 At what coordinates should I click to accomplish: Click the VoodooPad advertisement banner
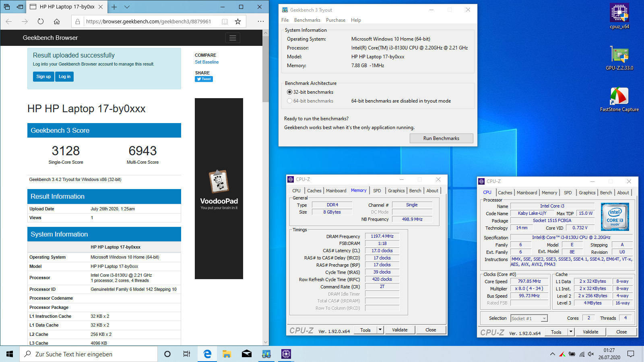pyautogui.click(x=219, y=189)
